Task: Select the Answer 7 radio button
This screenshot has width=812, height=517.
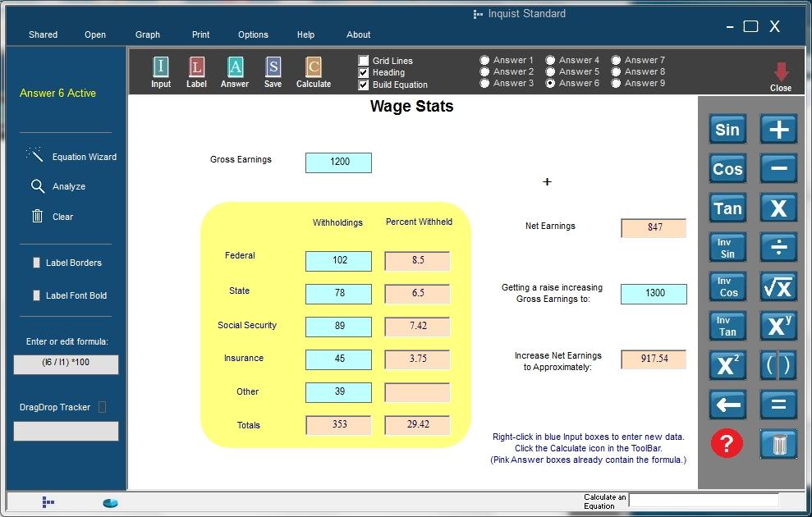Action: point(616,60)
